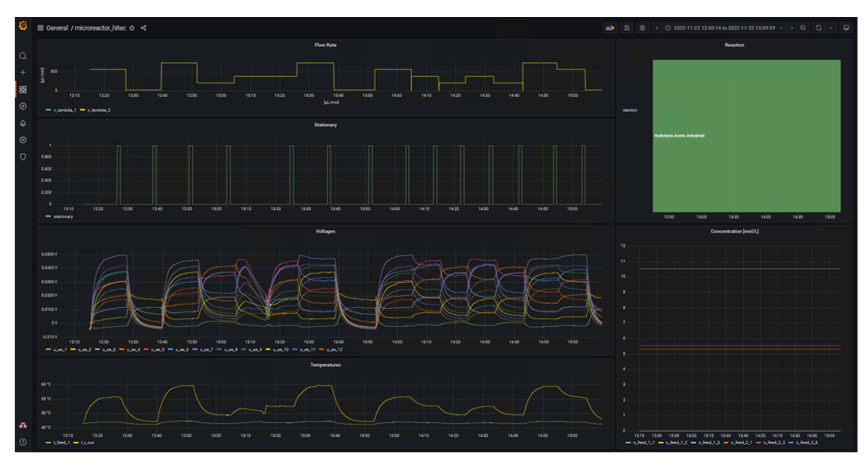The height and width of the screenshot is (462, 868).
Task: Zoom out the time range
Action: pos(803,28)
